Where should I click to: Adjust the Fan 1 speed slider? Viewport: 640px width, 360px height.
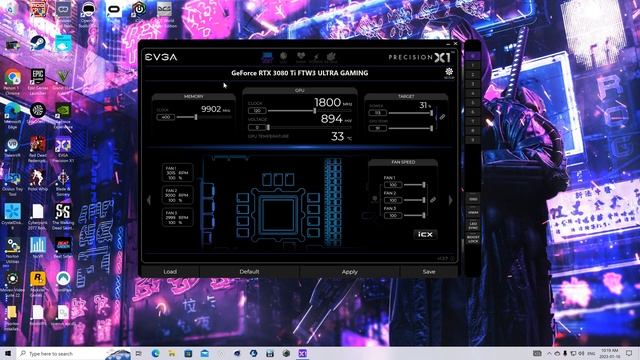point(414,185)
